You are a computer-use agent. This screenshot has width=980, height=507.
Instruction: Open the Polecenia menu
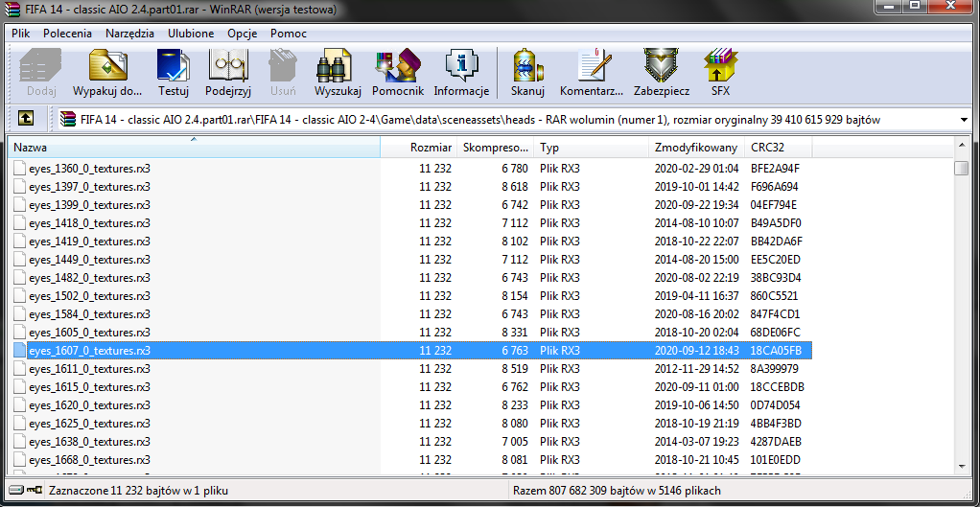pyautogui.click(x=67, y=34)
